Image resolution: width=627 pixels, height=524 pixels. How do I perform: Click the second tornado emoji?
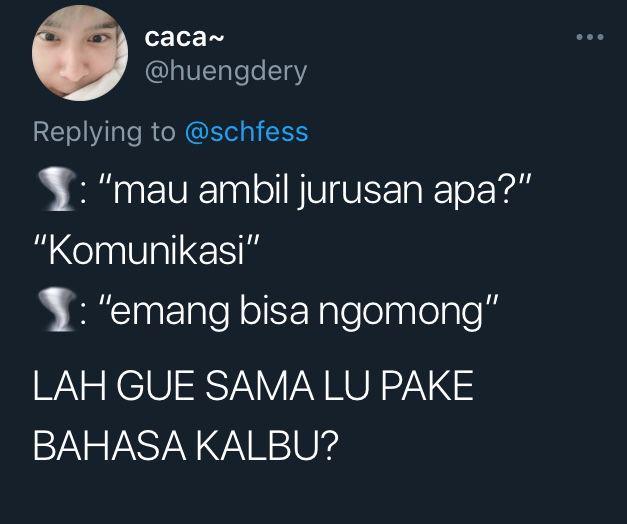click(x=56, y=309)
